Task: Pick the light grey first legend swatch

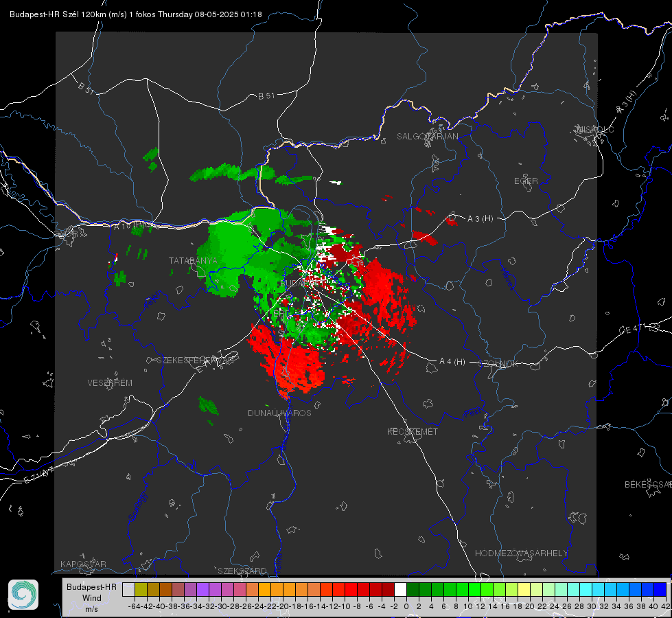Action: click(x=128, y=589)
